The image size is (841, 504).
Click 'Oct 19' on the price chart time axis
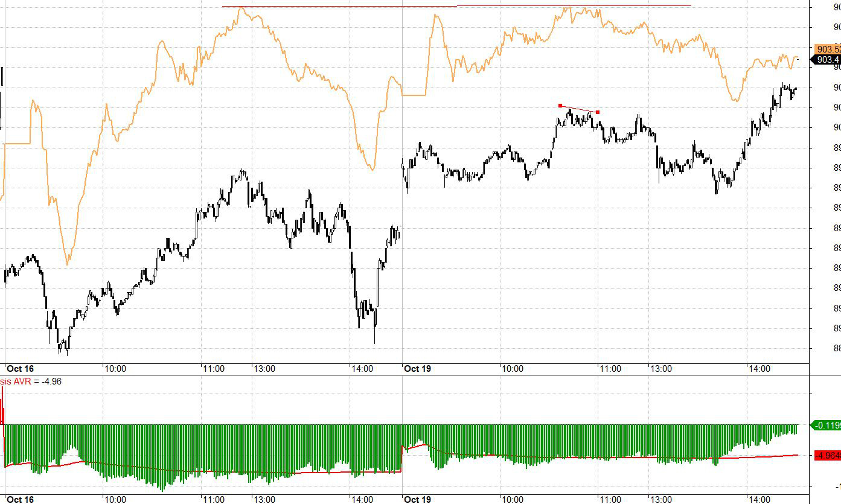point(417,369)
